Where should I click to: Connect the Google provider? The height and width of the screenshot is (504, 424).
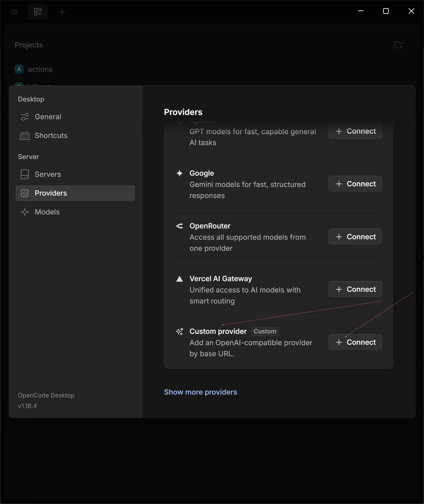(x=355, y=184)
